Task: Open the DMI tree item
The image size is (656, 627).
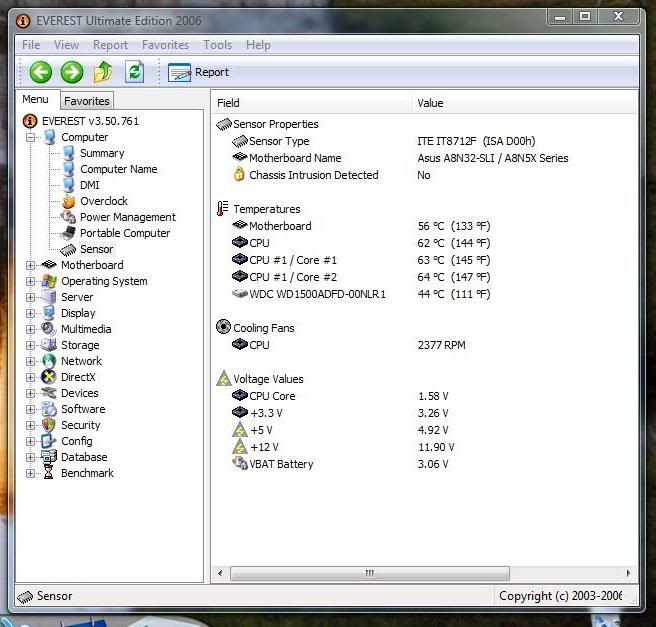Action: coord(90,185)
